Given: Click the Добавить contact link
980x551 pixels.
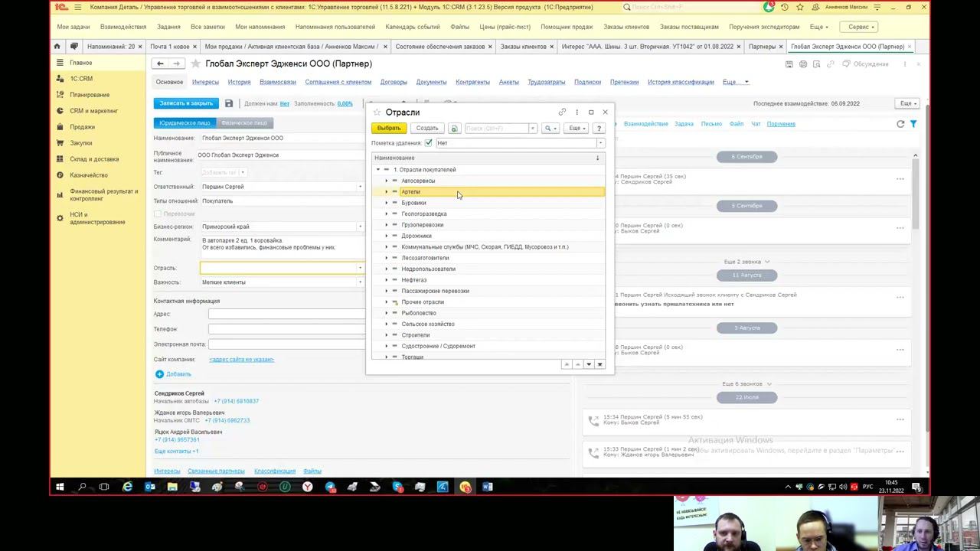Looking at the screenshot, I should click(173, 374).
